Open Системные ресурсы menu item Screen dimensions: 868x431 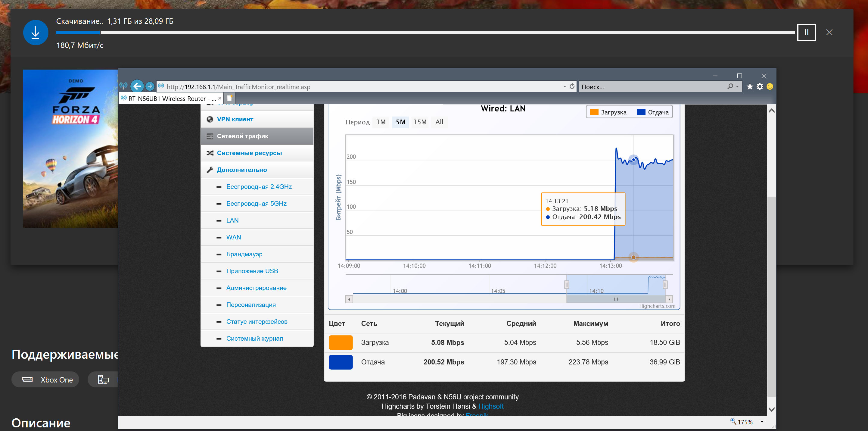coord(249,153)
